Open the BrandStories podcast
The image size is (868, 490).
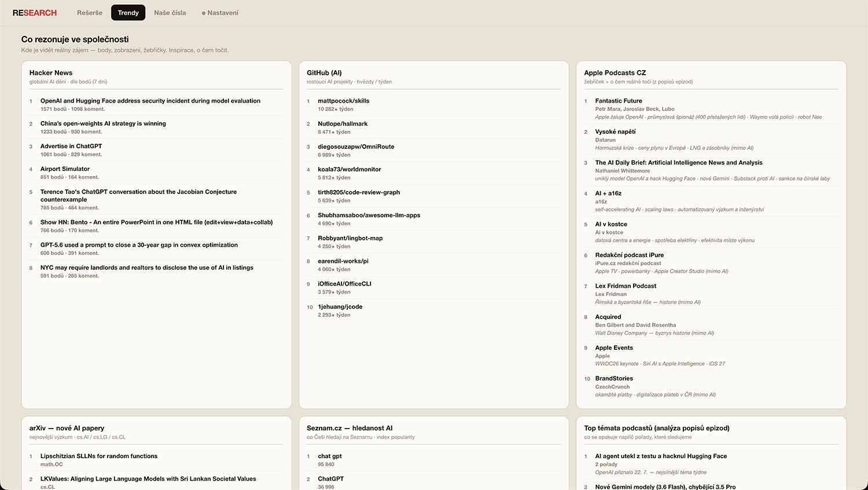614,379
